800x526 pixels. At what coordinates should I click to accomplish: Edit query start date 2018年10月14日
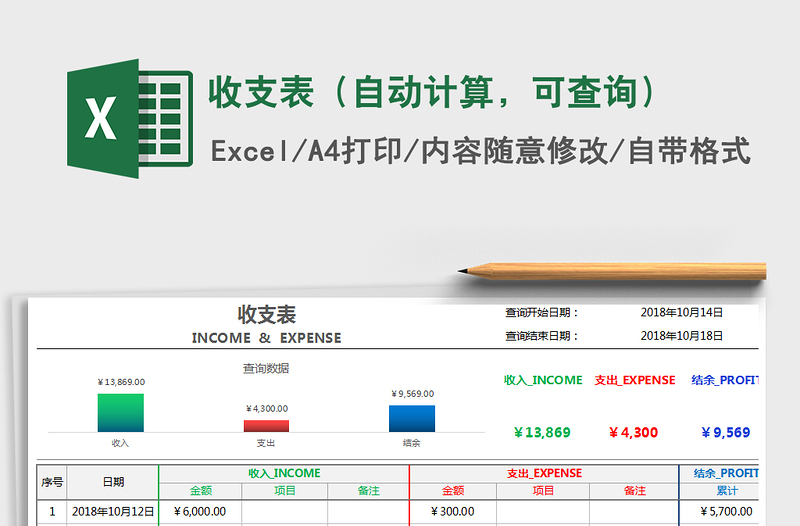click(x=682, y=312)
